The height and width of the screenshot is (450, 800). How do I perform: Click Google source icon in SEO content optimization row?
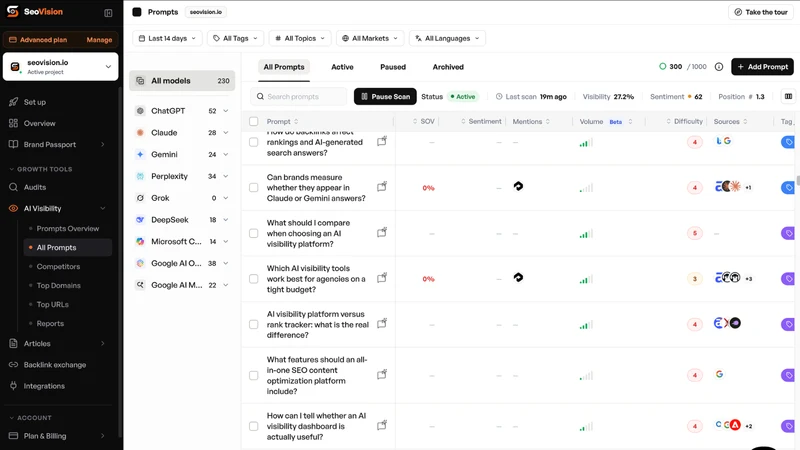click(x=719, y=374)
